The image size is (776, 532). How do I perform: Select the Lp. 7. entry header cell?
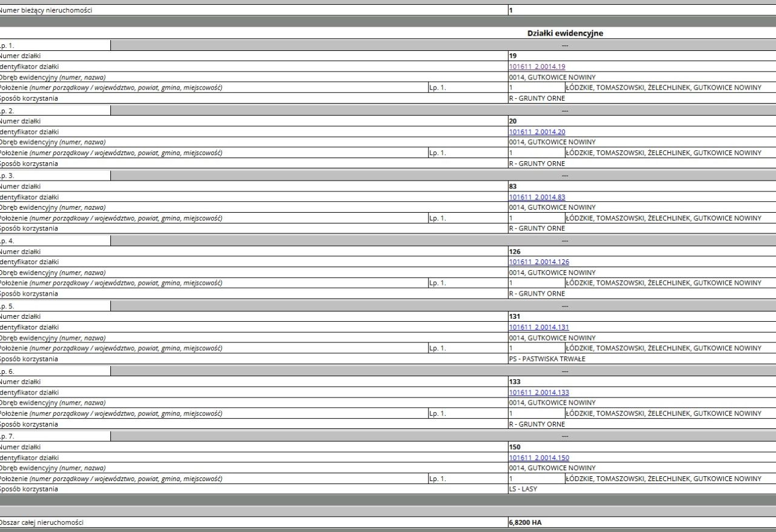point(55,436)
